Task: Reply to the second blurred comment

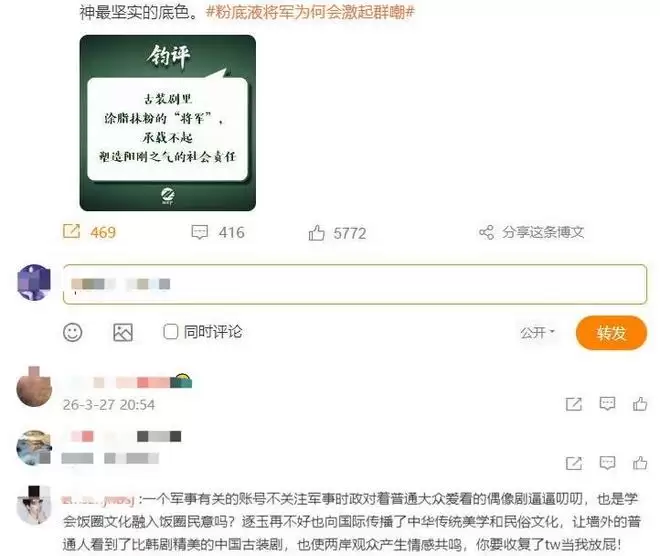Action: (607, 463)
